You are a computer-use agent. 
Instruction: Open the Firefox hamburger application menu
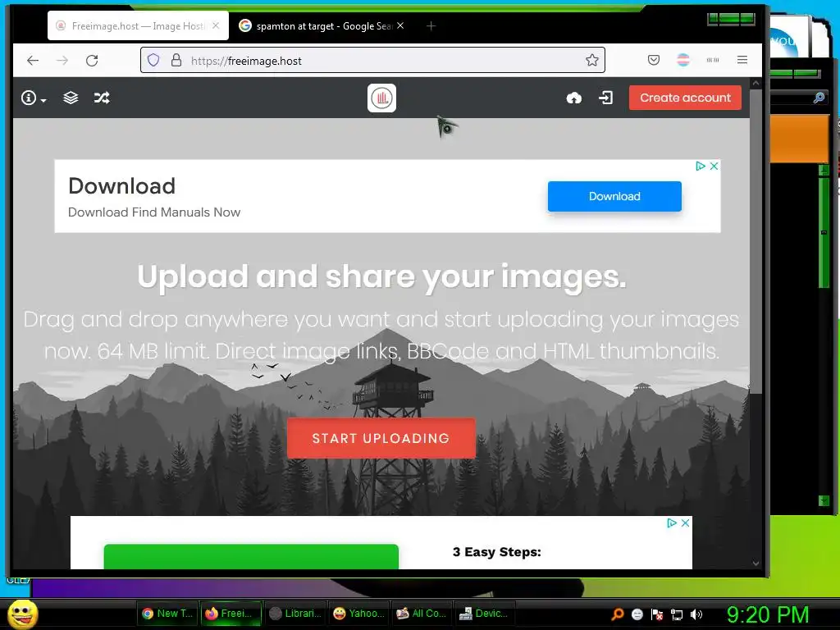[x=742, y=60]
